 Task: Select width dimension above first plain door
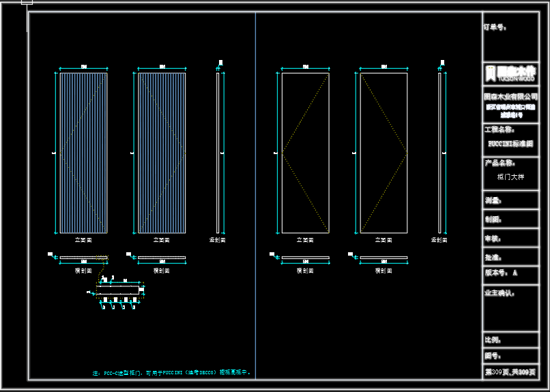[305, 68]
